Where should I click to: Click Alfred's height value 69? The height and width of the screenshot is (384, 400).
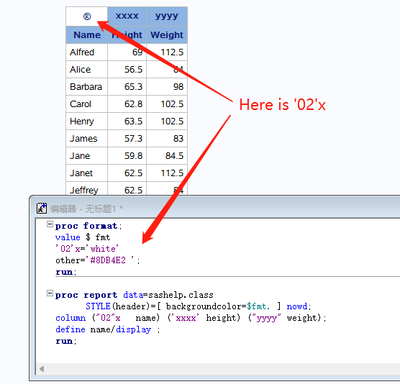pyautogui.click(x=137, y=52)
